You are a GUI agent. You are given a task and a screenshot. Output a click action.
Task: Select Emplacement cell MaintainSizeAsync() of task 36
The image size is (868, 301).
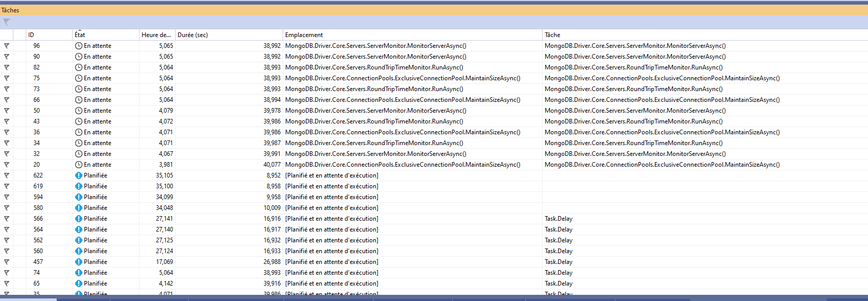click(x=403, y=132)
